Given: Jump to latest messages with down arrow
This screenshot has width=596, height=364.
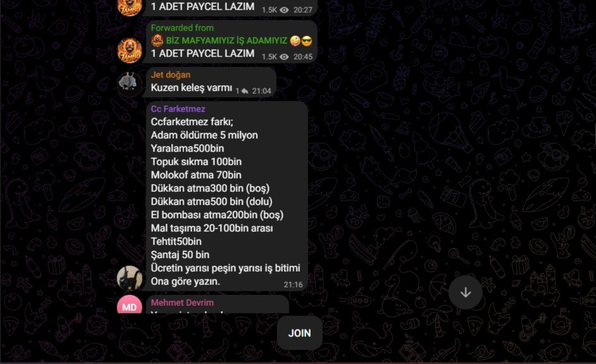Looking at the screenshot, I should pos(465,292).
